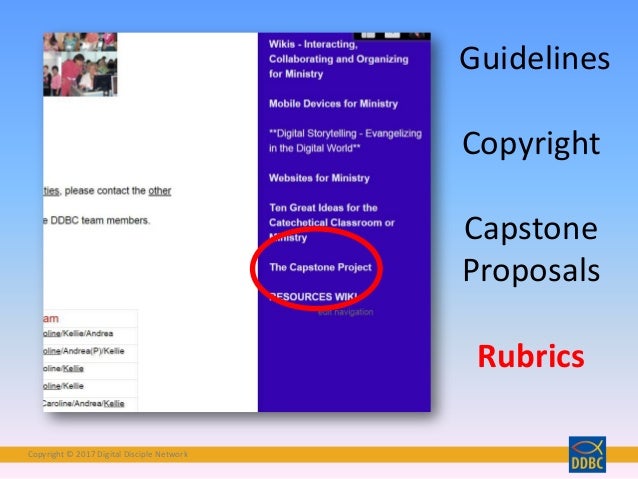
Task: Open Digital Storytelling - Evangelizing link
Action: [345, 140]
